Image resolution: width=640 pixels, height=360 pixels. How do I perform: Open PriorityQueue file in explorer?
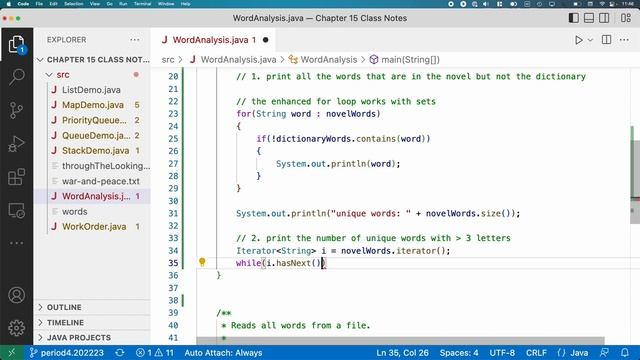[x=93, y=120]
